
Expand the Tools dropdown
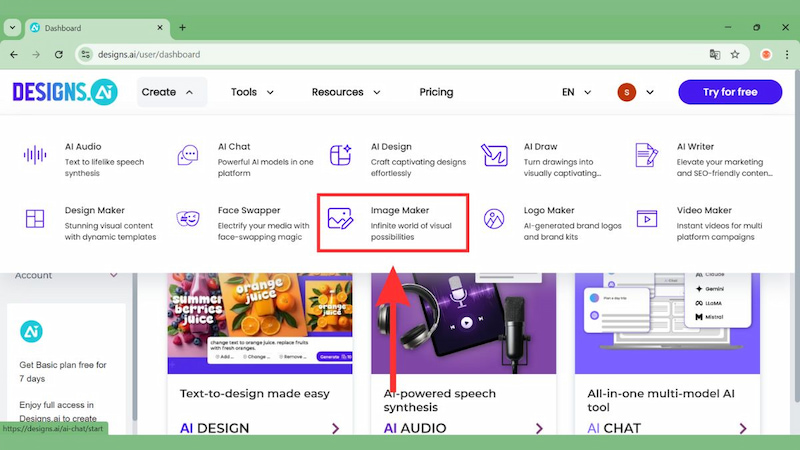pos(252,92)
